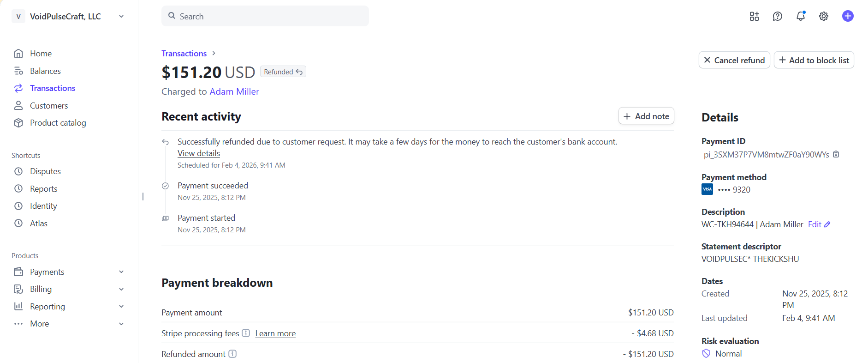Screen dimensions: 868x363
Task: Open the Disputes shortcut
Action: tap(45, 171)
